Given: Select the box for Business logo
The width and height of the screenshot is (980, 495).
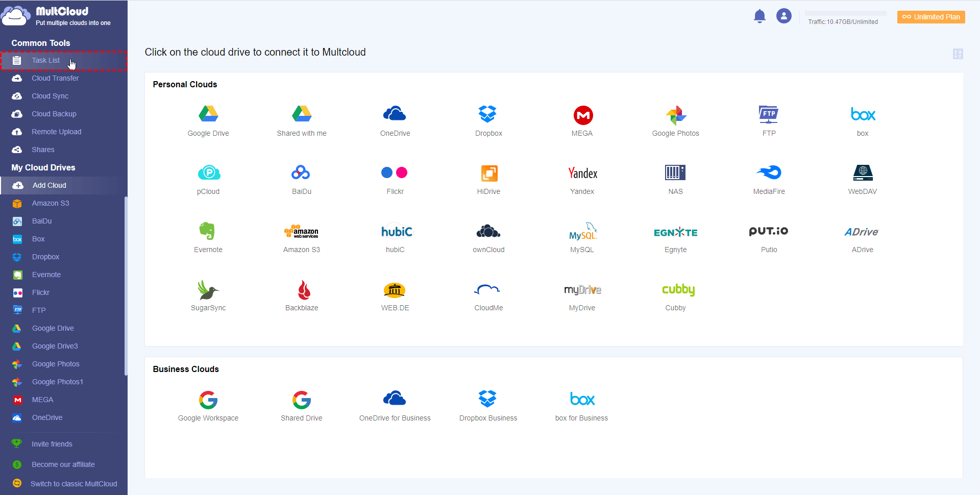Looking at the screenshot, I should 582,399.
